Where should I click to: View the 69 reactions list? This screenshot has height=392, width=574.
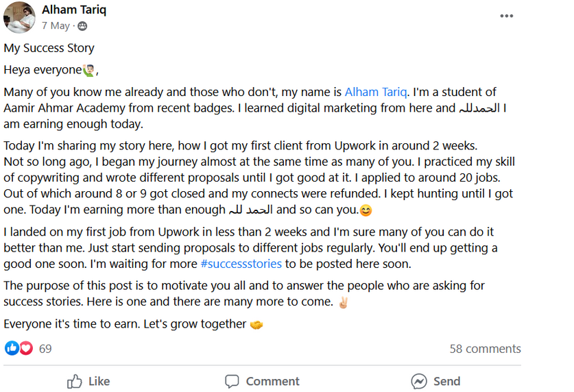(45, 348)
